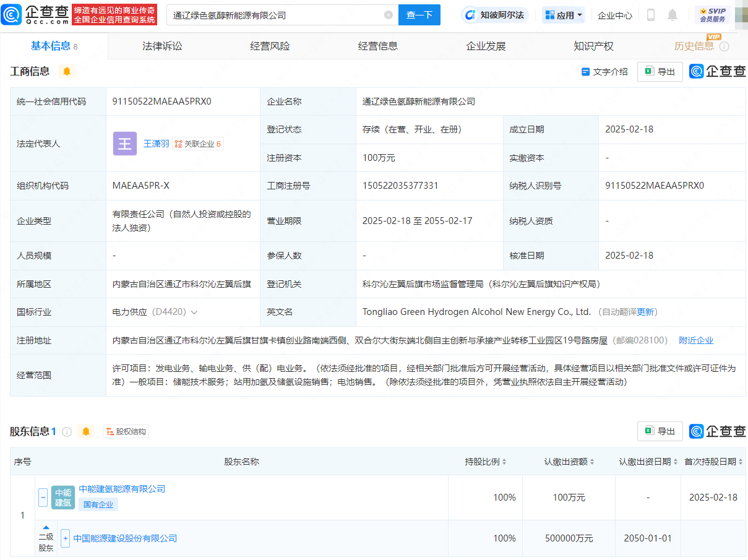Click the 中能建氢 company logo
The image size is (748, 560).
click(x=63, y=498)
